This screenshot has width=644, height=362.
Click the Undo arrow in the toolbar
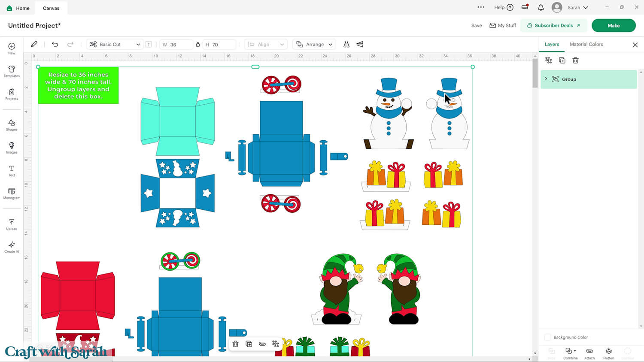pos(55,44)
